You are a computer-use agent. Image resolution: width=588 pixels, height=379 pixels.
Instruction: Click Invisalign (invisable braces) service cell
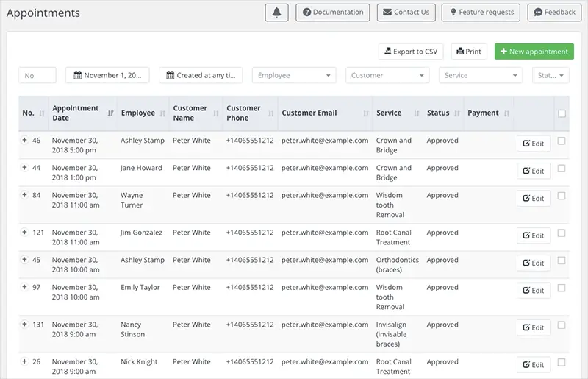(x=392, y=334)
